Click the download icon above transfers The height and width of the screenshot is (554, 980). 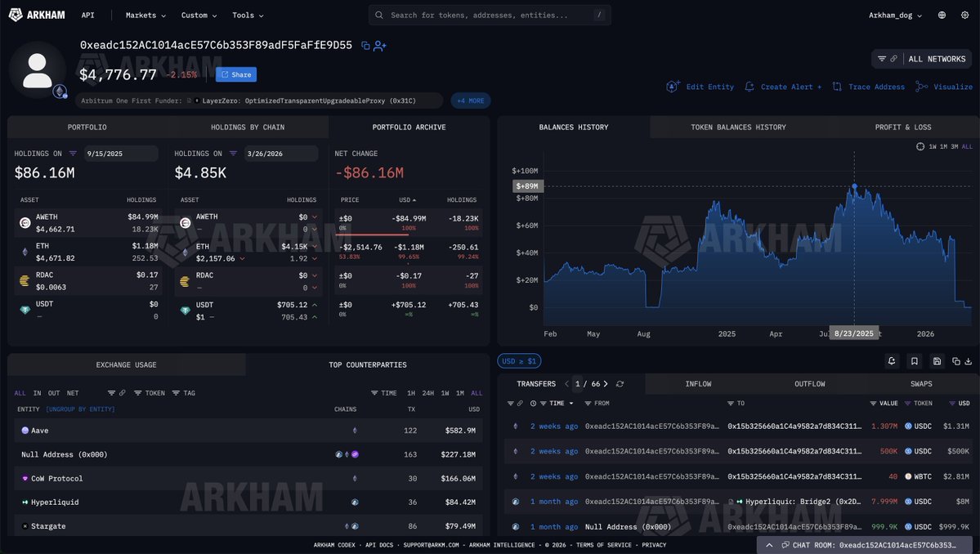pos(969,361)
